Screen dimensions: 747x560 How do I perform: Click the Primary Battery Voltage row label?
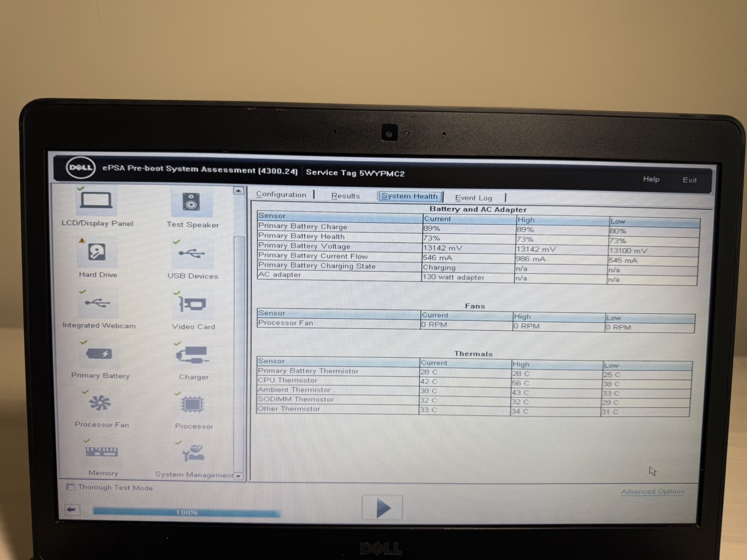click(x=304, y=246)
